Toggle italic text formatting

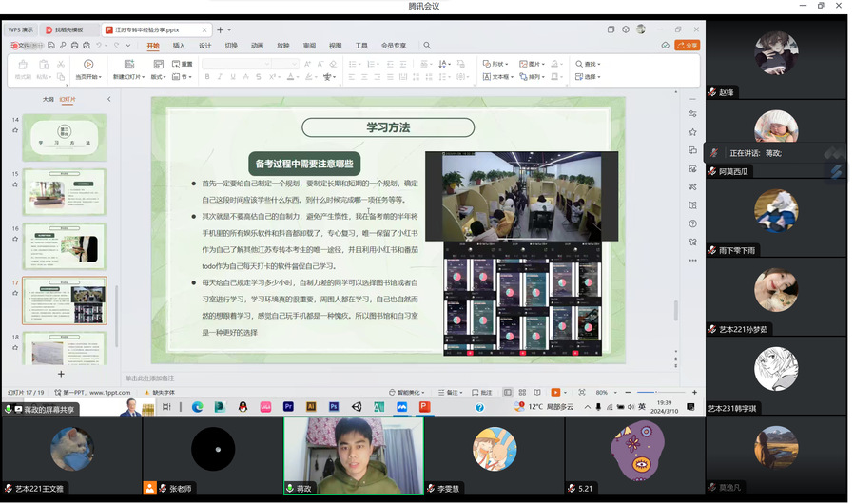pyautogui.click(x=219, y=77)
